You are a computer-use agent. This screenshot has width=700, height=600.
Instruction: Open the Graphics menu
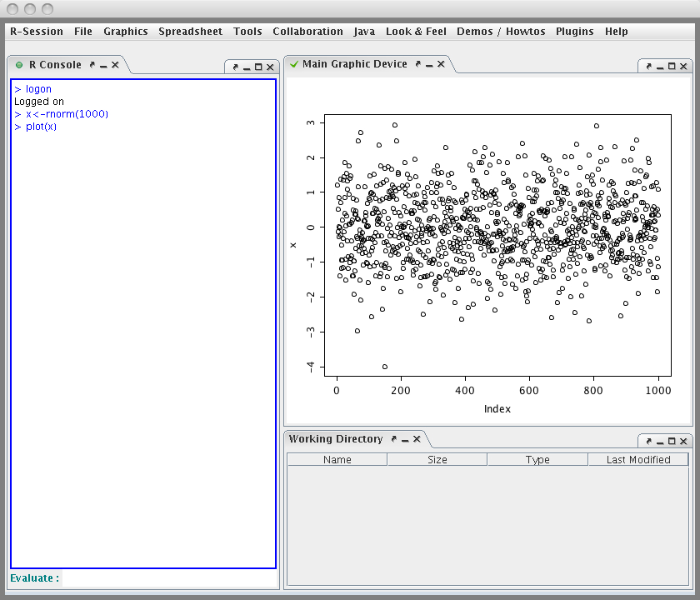click(x=125, y=32)
